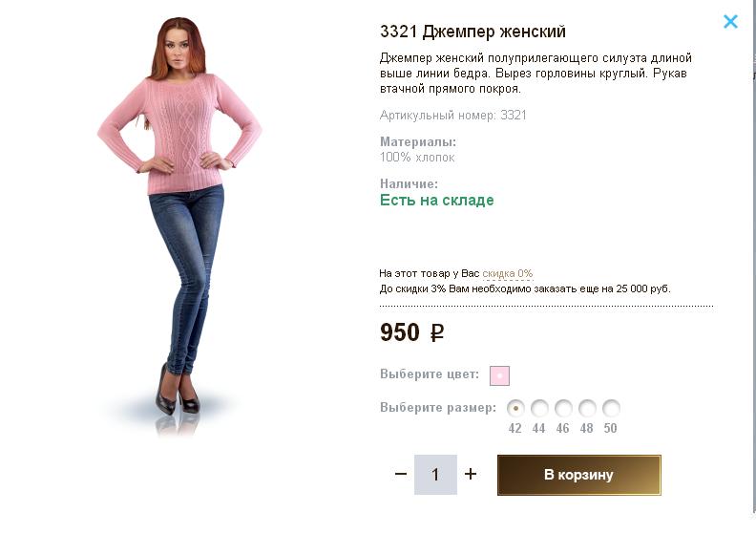Select size 42 radio button
Screen dimensions: 756x555
click(x=515, y=408)
